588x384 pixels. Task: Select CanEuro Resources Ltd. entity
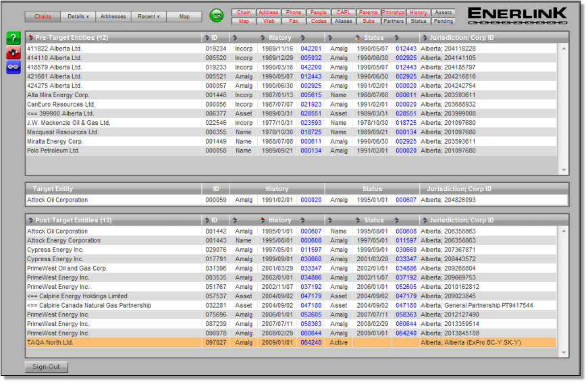point(61,104)
